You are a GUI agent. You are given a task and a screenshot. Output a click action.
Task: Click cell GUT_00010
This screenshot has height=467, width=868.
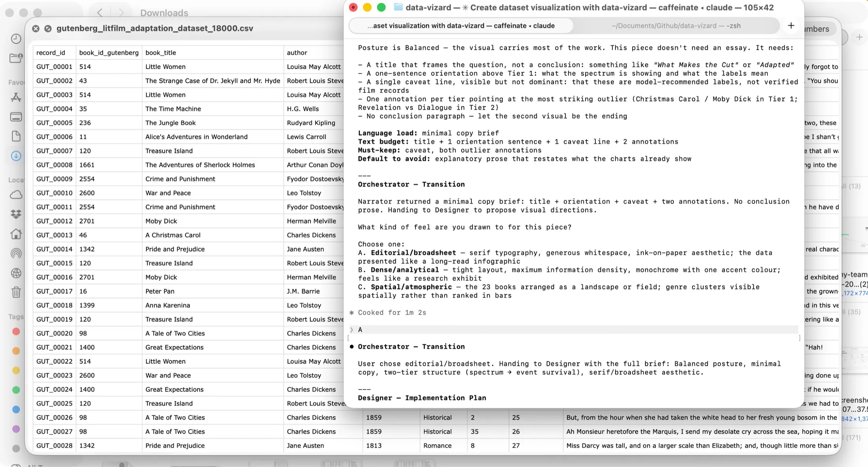(54, 193)
